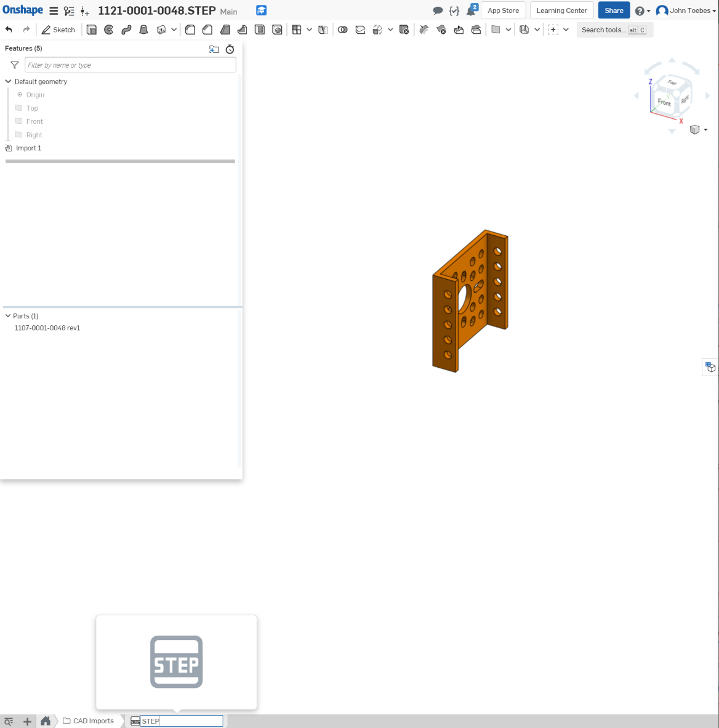Select the Plane tool

pos(496,30)
